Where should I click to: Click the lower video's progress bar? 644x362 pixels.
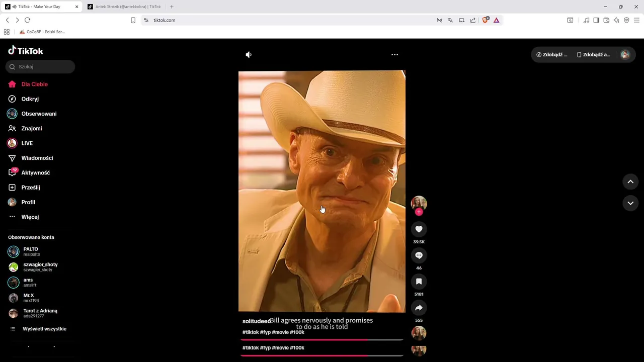pyautogui.click(x=322, y=355)
